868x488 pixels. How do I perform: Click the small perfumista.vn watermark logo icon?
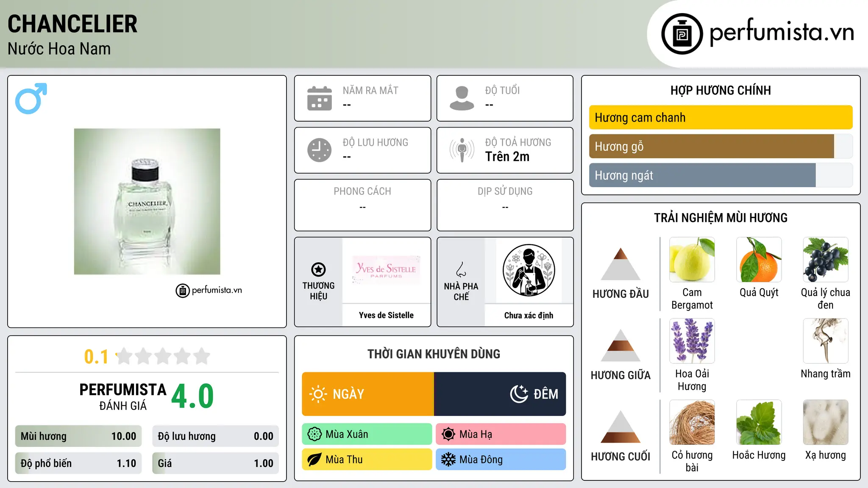coord(183,291)
